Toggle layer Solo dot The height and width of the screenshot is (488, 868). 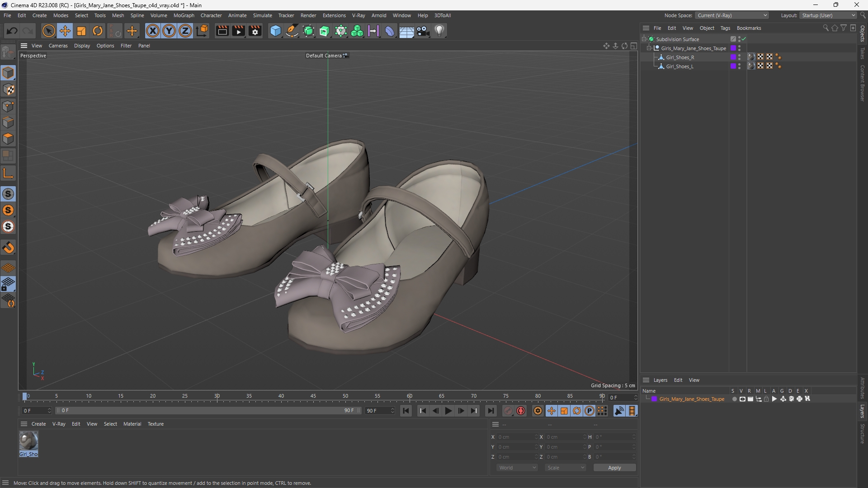click(734, 399)
